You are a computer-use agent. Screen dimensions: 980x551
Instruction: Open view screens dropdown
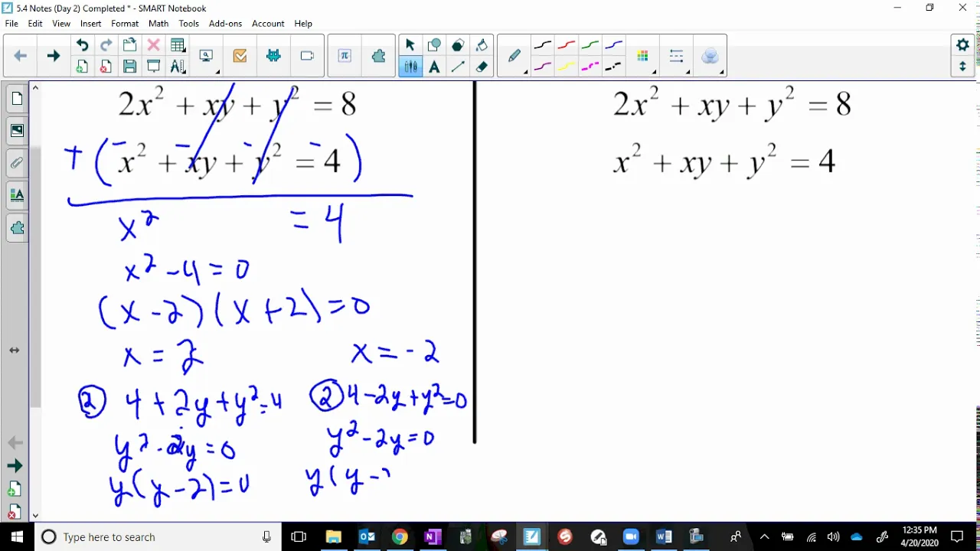(207, 56)
